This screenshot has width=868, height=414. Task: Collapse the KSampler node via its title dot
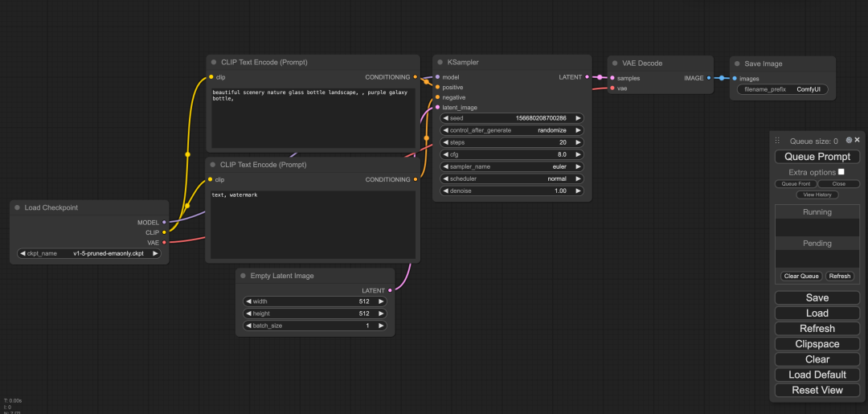pos(439,62)
